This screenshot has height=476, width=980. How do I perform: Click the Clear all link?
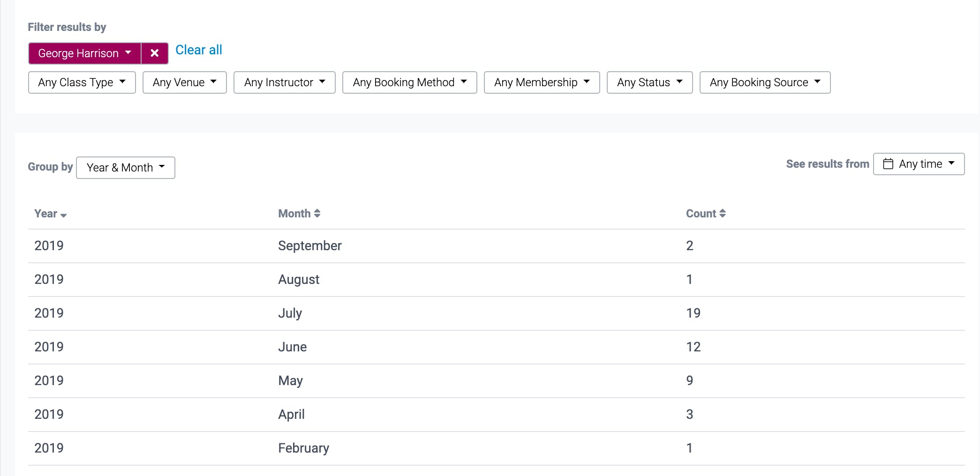(x=198, y=50)
